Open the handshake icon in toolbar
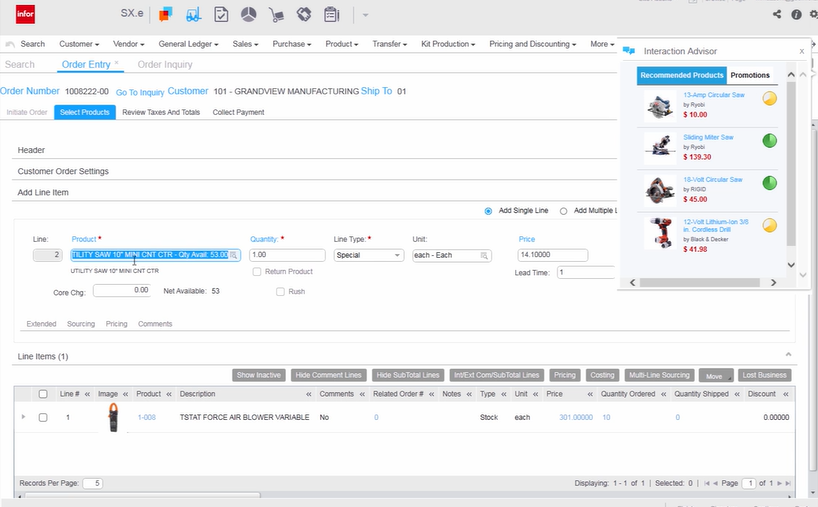Screen dimensions: 818x507 point(304,15)
